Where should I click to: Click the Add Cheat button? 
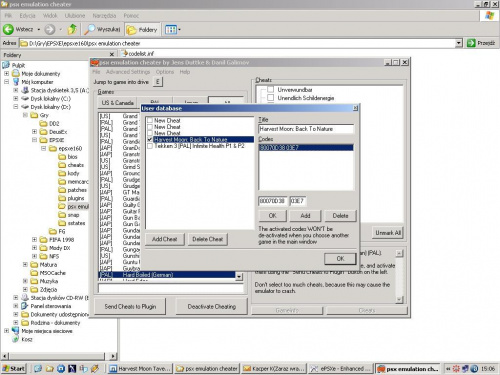165,239
